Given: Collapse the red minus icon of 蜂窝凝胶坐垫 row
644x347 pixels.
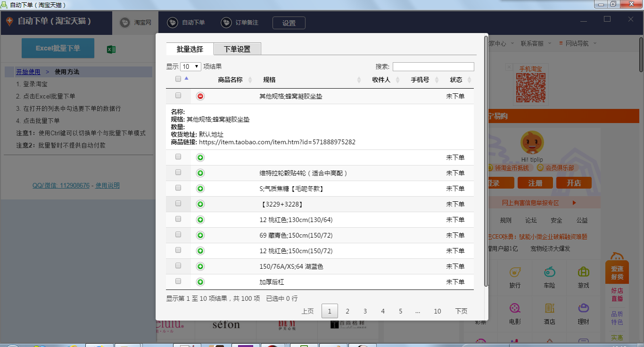Looking at the screenshot, I should coord(200,96).
